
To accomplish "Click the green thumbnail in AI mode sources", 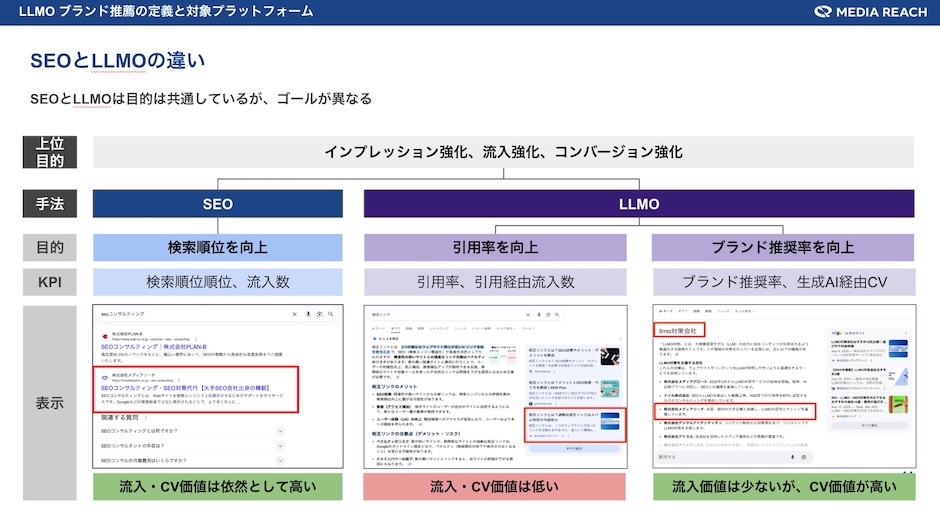I will tap(898, 404).
